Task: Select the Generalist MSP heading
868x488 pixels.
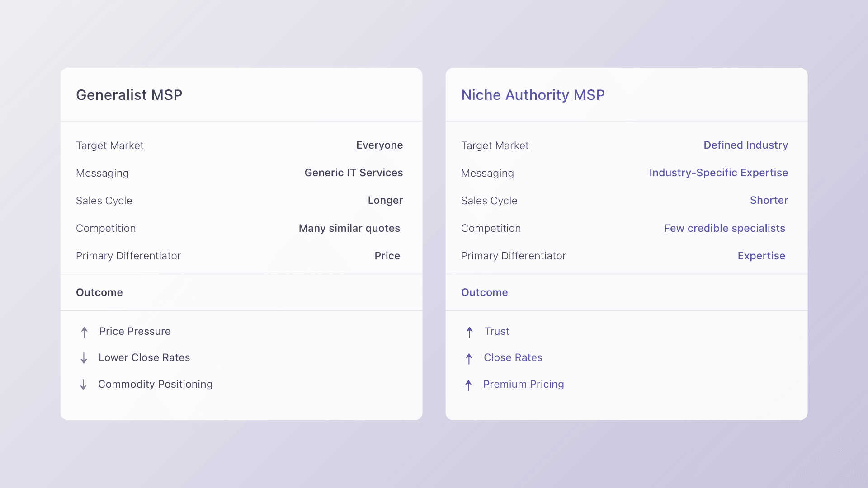Action: pyautogui.click(x=129, y=95)
